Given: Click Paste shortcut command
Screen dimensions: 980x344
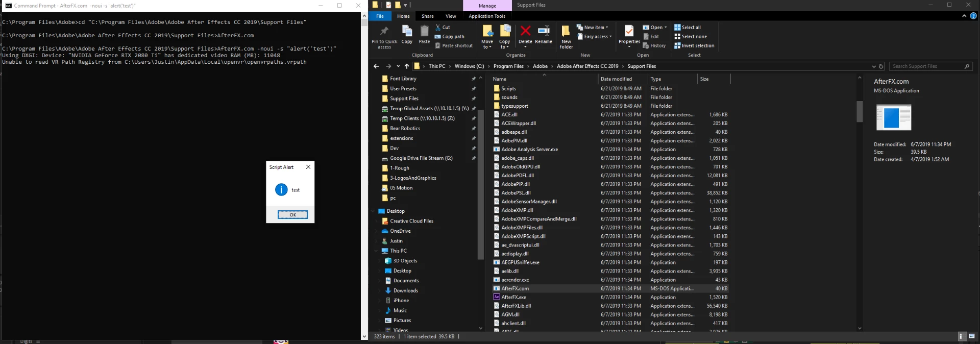Looking at the screenshot, I should coord(454,46).
